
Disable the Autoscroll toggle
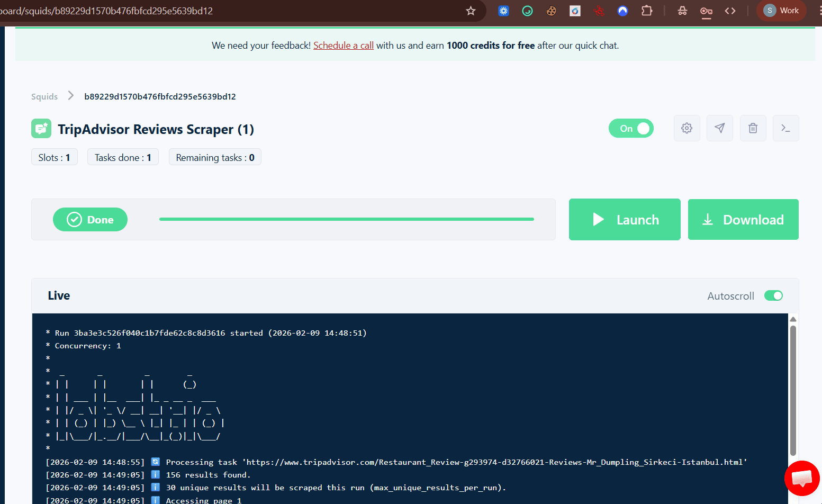pyautogui.click(x=773, y=295)
